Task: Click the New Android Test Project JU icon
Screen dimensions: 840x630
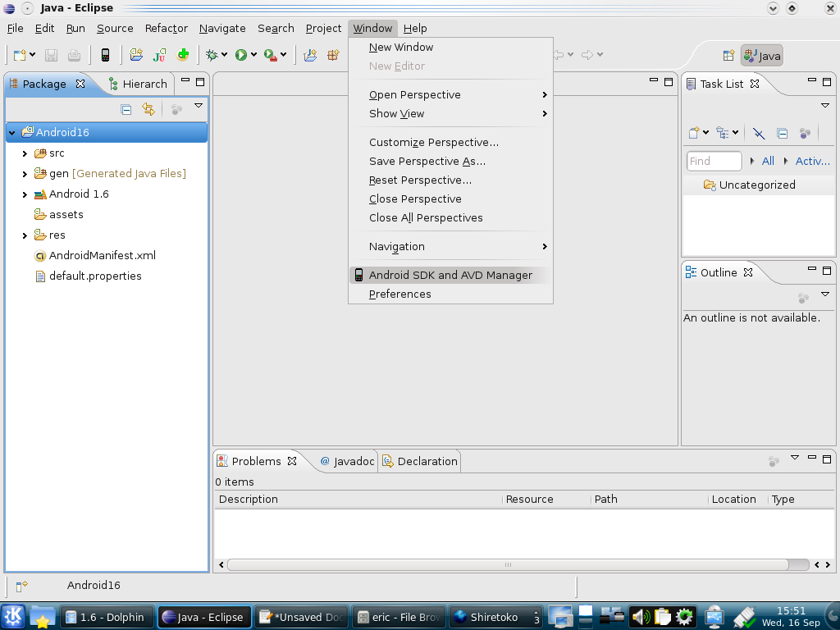Action: click(x=159, y=55)
